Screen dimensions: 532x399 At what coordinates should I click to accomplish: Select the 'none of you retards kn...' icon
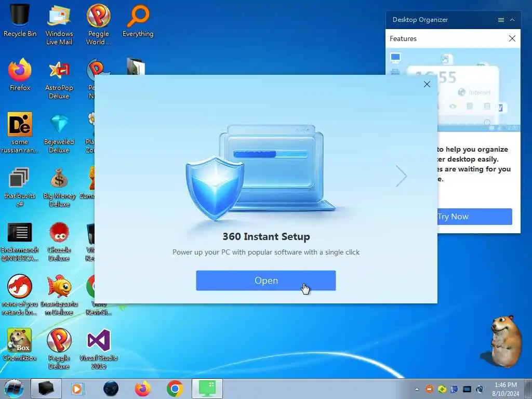[x=20, y=295]
